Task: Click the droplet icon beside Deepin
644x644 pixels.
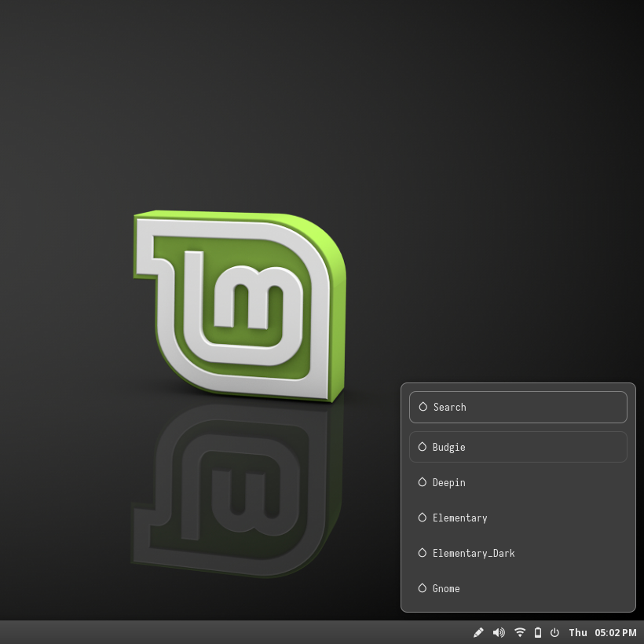Action: click(423, 481)
